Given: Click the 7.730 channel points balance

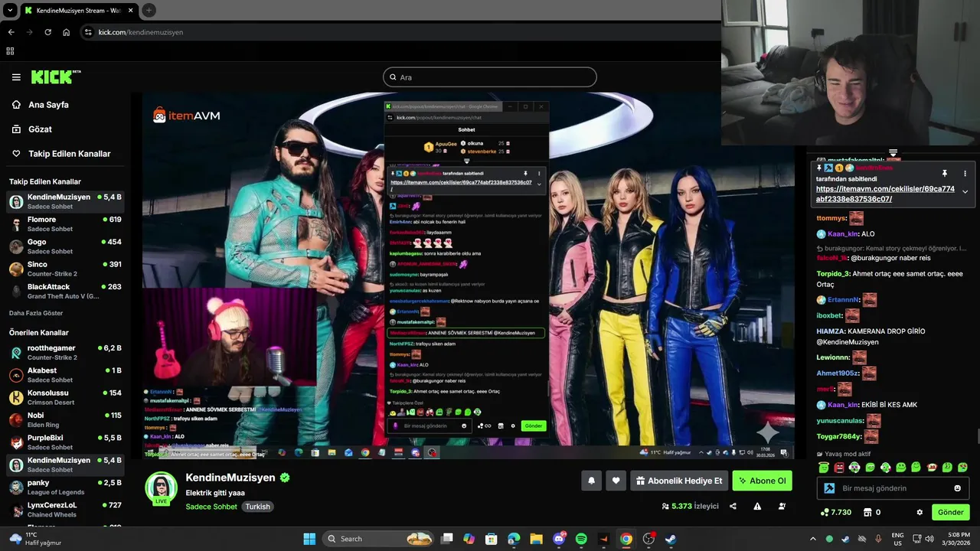Looking at the screenshot, I should click(836, 512).
